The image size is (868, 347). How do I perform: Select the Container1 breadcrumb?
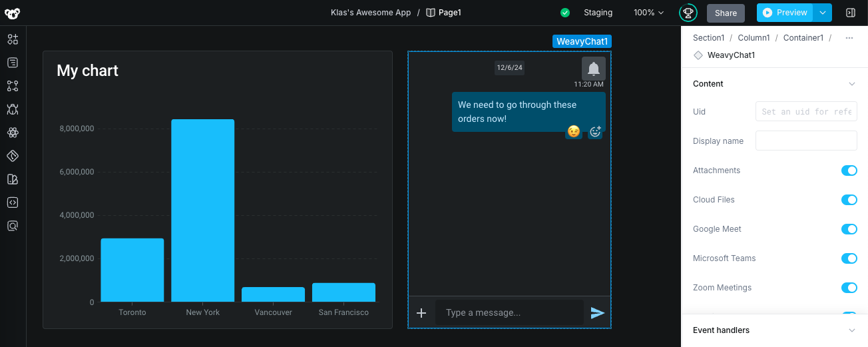click(803, 38)
